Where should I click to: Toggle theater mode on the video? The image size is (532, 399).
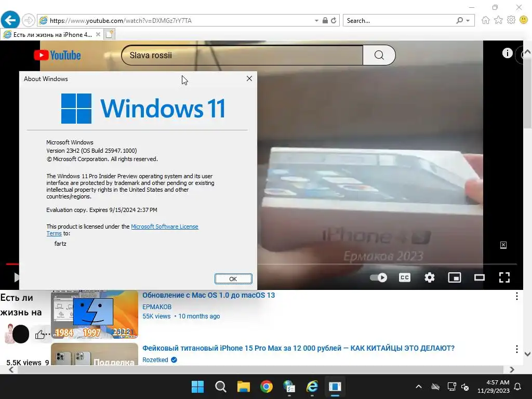click(480, 277)
